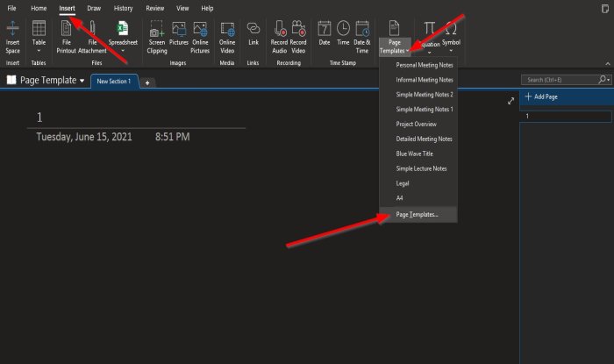The width and height of the screenshot is (614, 364).
Task: Choose the A4 page template
Action: click(399, 198)
